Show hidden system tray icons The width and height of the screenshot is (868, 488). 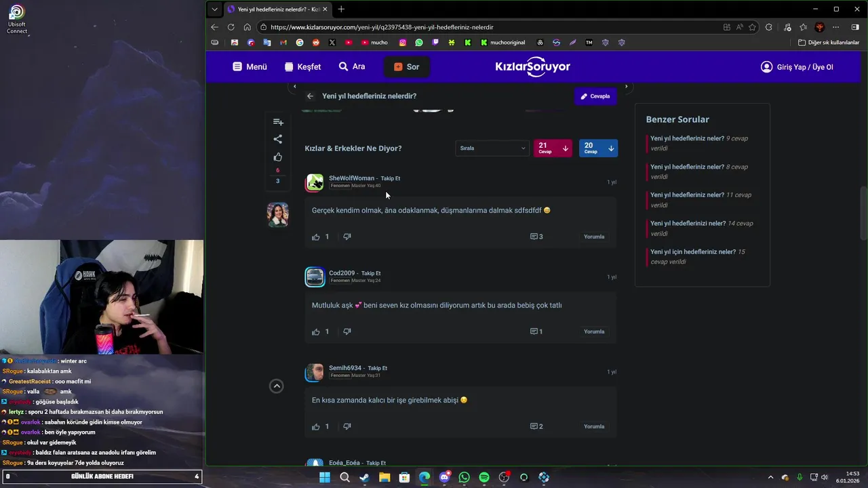770,477
